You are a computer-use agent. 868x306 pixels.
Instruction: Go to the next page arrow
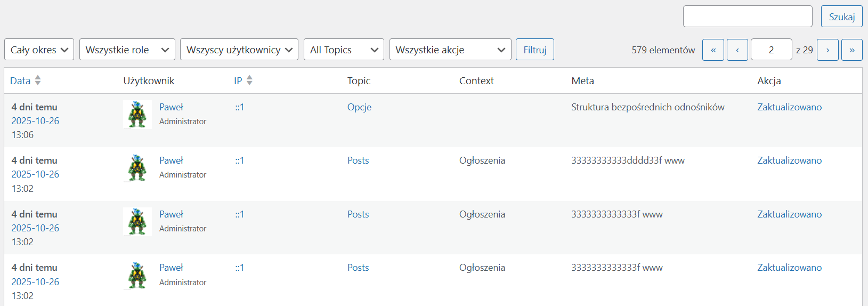[828, 50]
